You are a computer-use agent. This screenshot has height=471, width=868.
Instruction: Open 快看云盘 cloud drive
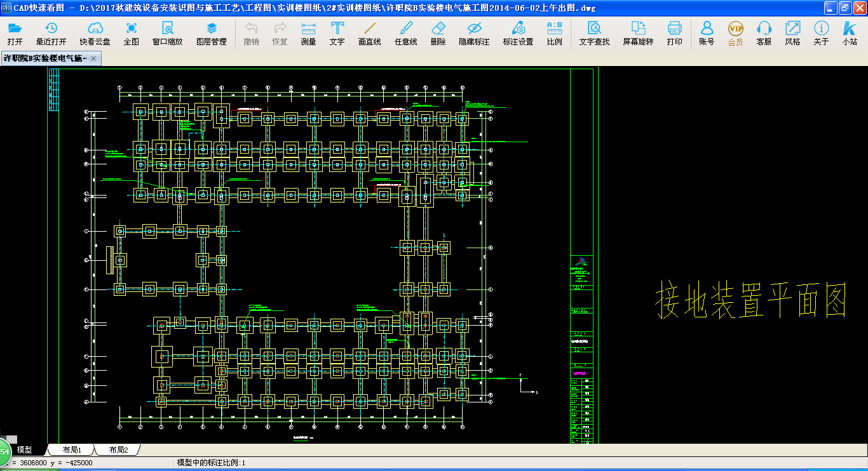(x=95, y=33)
